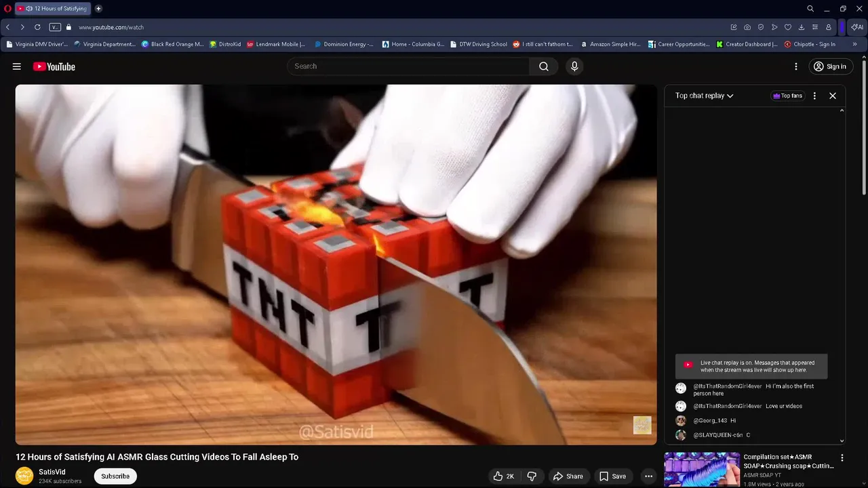View site security lock info
Image resolution: width=868 pixels, height=488 pixels.
click(68, 27)
